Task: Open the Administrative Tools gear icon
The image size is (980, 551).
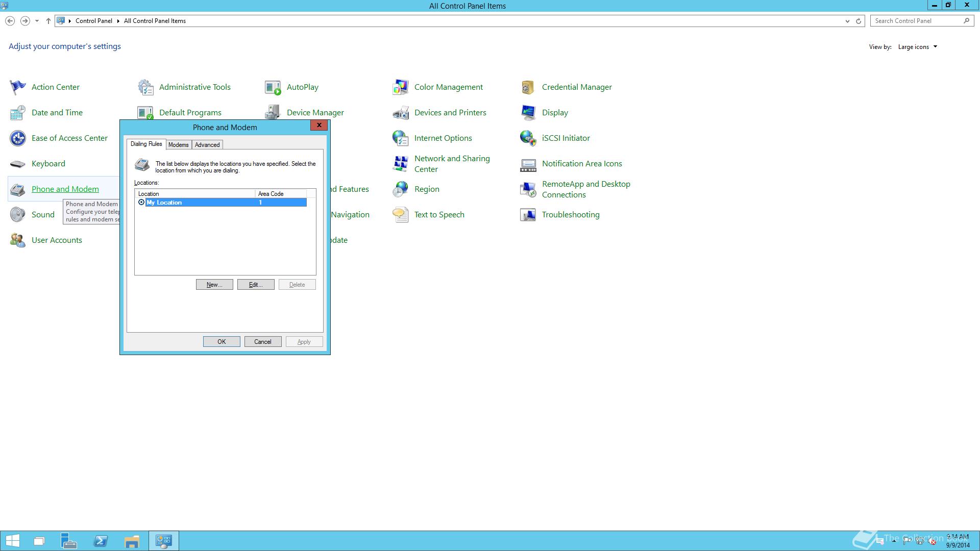Action: click(x=145, y=87)
